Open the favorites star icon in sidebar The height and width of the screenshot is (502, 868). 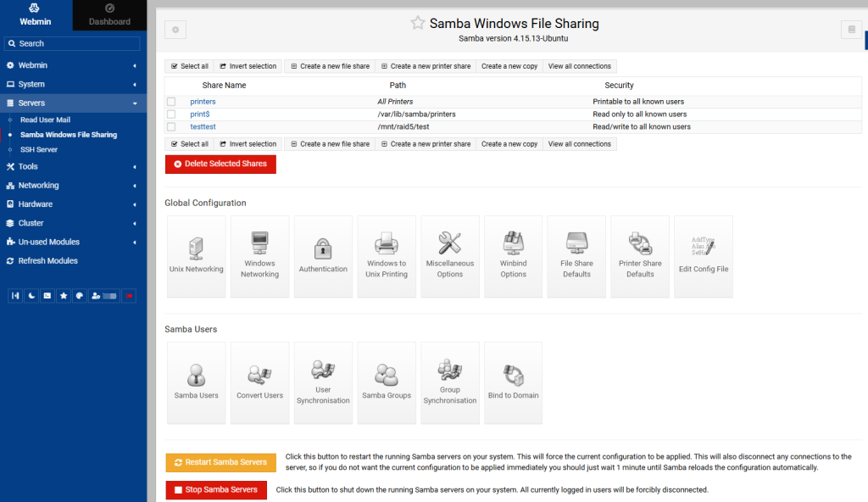[x=63, y=296]
